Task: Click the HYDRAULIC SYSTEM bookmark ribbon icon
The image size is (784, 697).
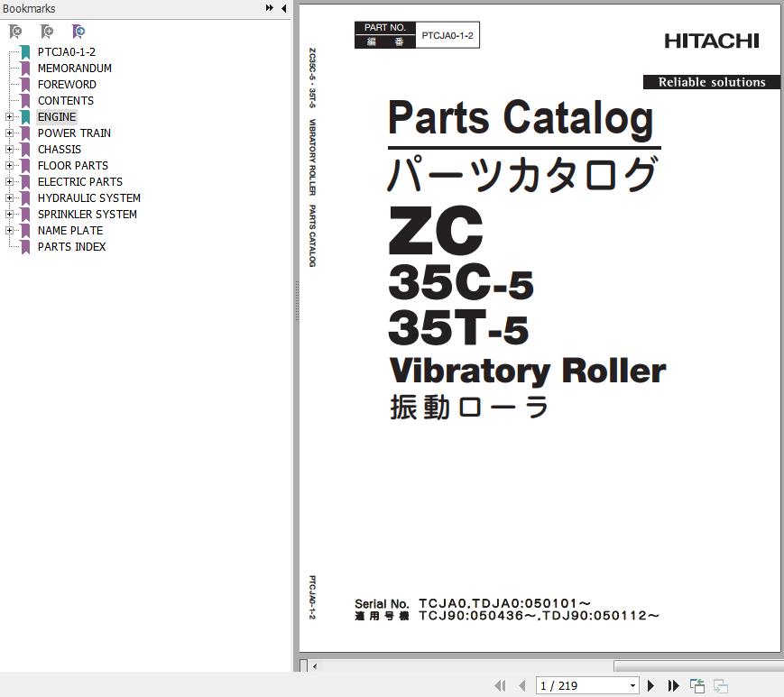Action: point(25,198)
